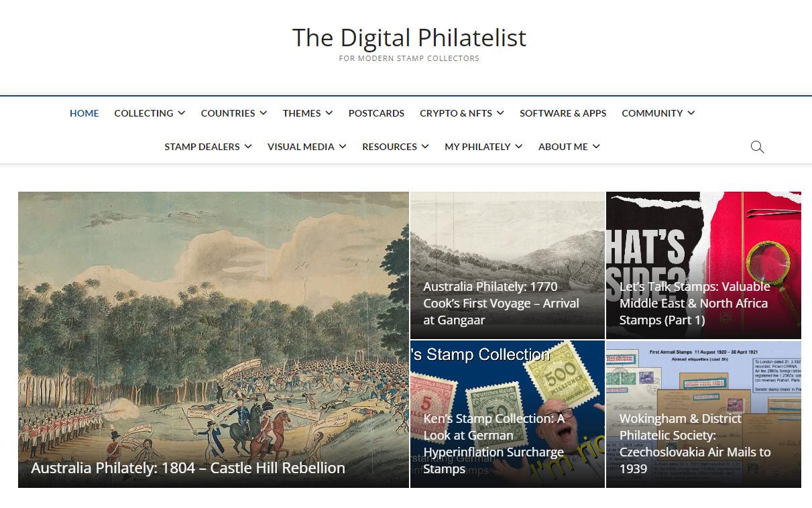Image resolution: width=812 pixels, height=508 pixels.
Task: Expand the Community menu arrow
Action: [691, 113]
